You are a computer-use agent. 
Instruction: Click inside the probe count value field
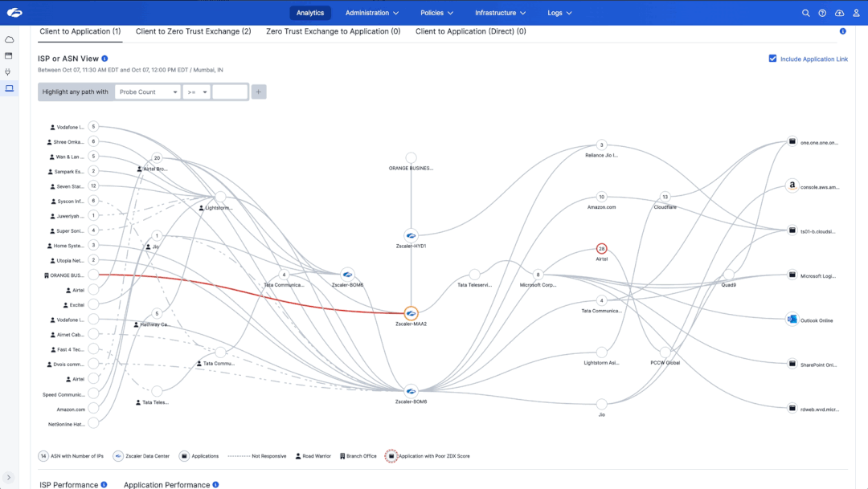click(x=231, y=92)
